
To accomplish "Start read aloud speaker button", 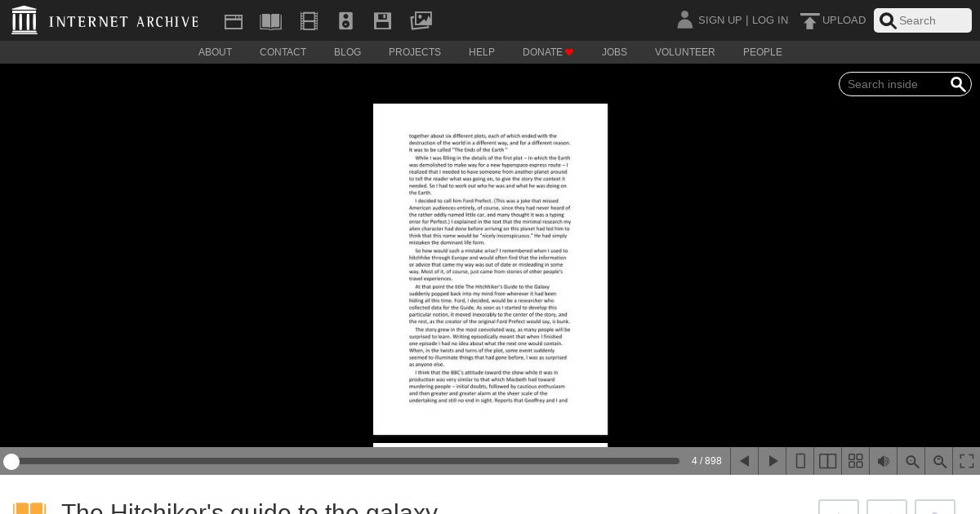I will click(884, 461).
